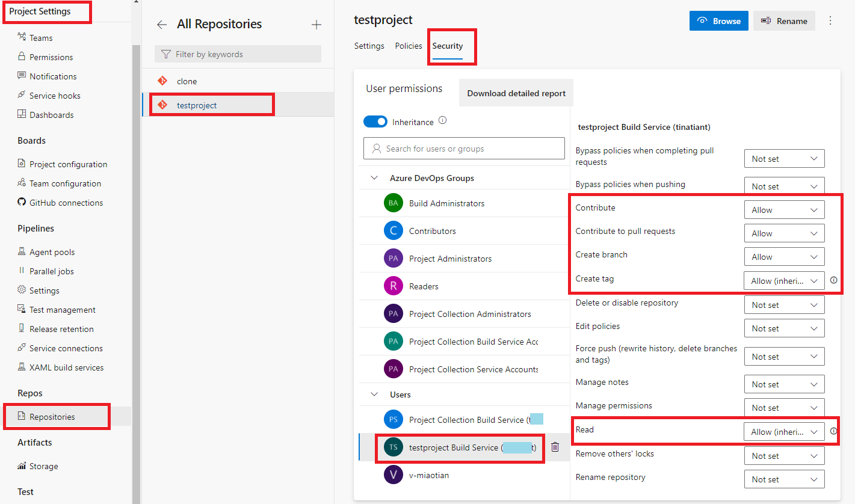This screenshot has width=855, height=504.
Task: Open Agent pools under Pipelines
Action: click(52, 252)
